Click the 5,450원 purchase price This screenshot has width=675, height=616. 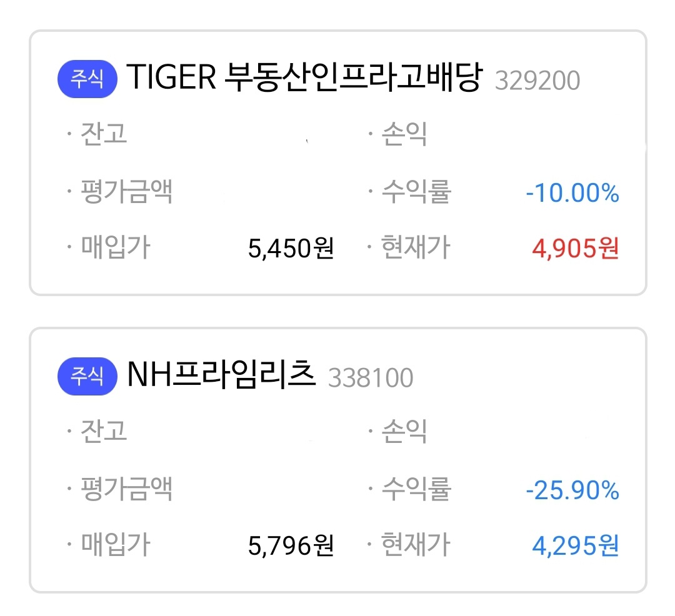coord(291,249)
